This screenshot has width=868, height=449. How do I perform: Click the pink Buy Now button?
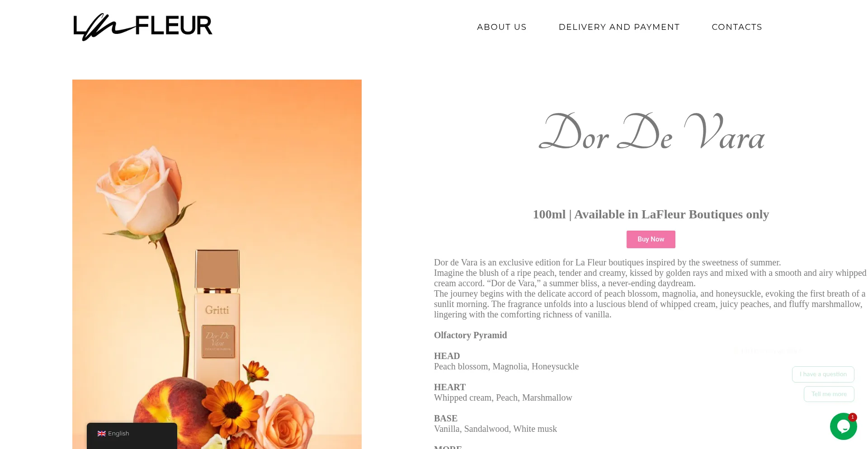point(651,239)
